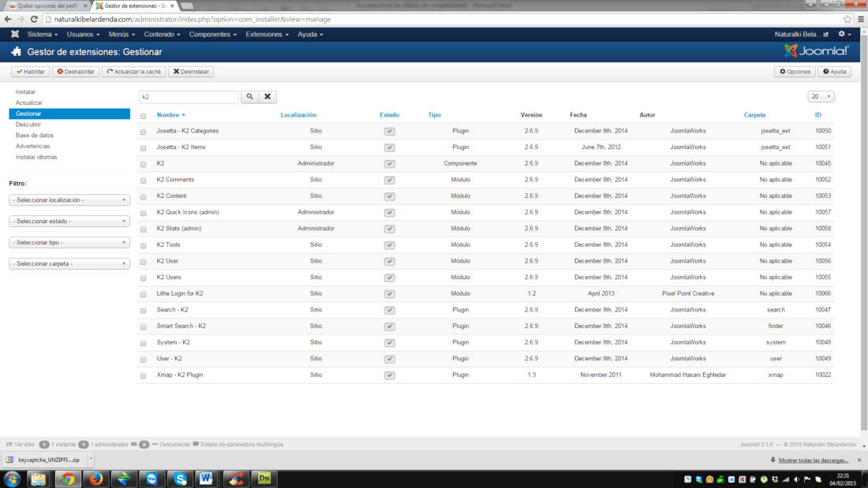Viewport: 868px width, 488px height.
Task: Check the select-all checkbox in table header
Action: [x=144, y=116]
